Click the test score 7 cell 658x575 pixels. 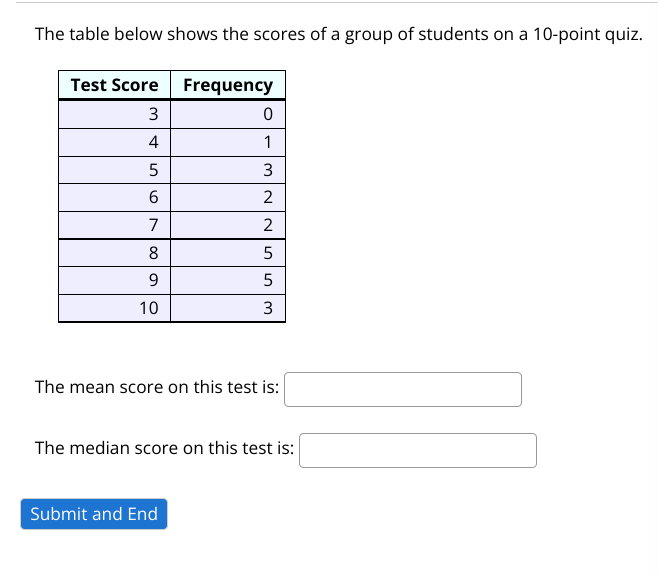pos(115,225)
